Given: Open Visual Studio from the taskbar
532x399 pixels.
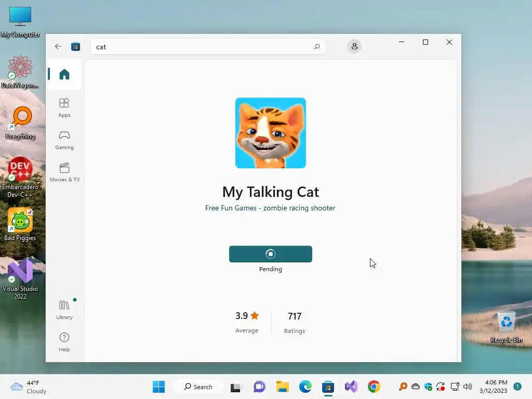Looking at the screenshot, I should [351, 387].
